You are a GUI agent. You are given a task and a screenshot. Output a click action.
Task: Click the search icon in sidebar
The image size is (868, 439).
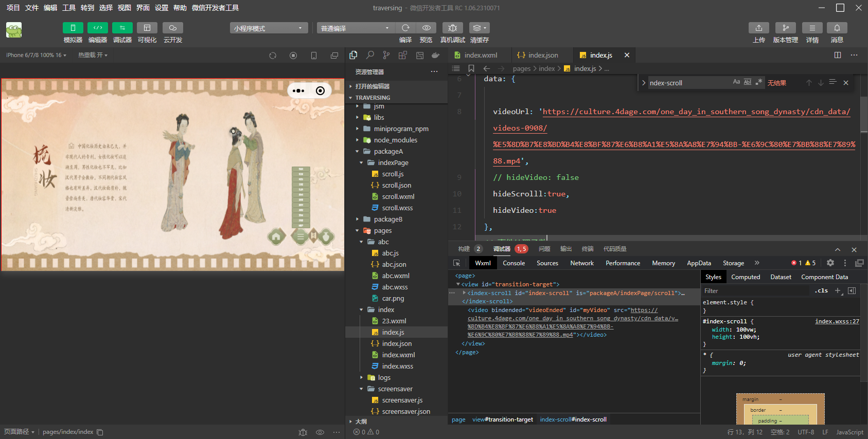point(370,55)
